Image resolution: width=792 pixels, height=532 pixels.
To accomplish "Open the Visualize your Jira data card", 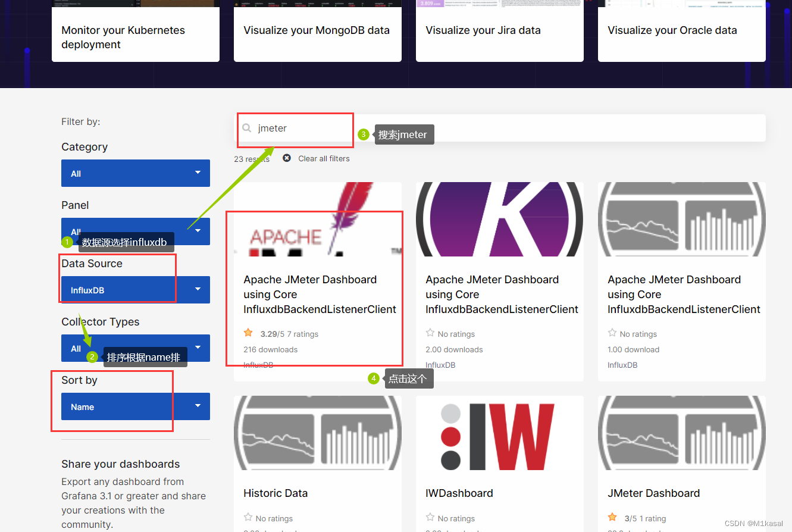I will pos(500,30).
